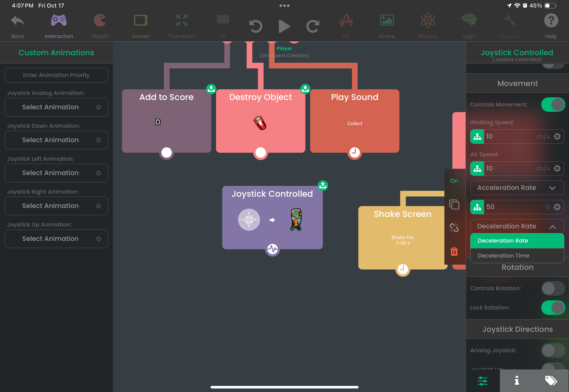
Task: Click the unlink broken chain icon
Action: (x=454, y=228)
